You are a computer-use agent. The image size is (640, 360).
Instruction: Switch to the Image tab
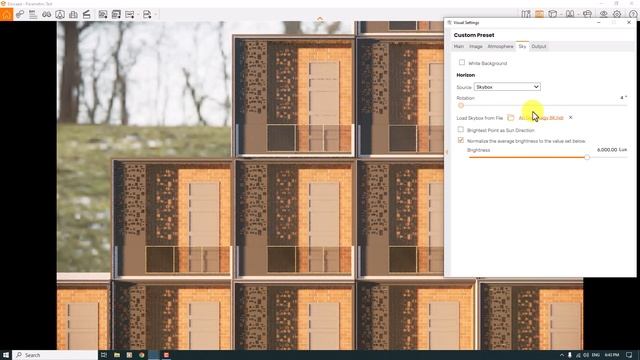tap(476, 47)
